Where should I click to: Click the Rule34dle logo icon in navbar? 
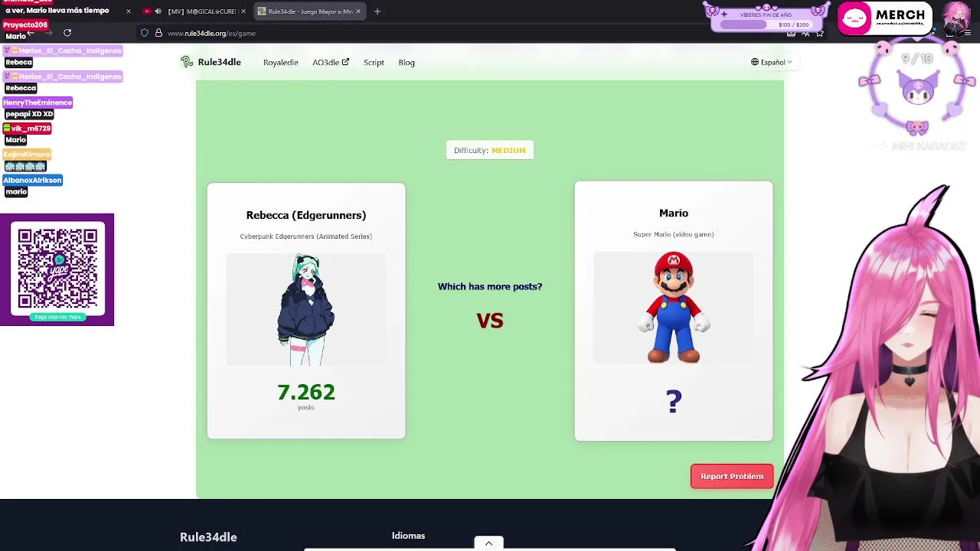[186, 62]
